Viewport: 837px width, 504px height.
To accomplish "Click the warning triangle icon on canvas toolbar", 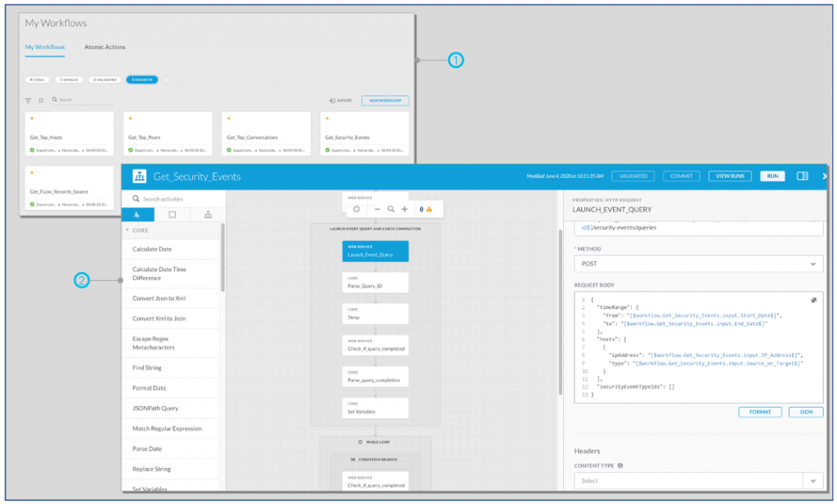I will [x=429, y=209].
